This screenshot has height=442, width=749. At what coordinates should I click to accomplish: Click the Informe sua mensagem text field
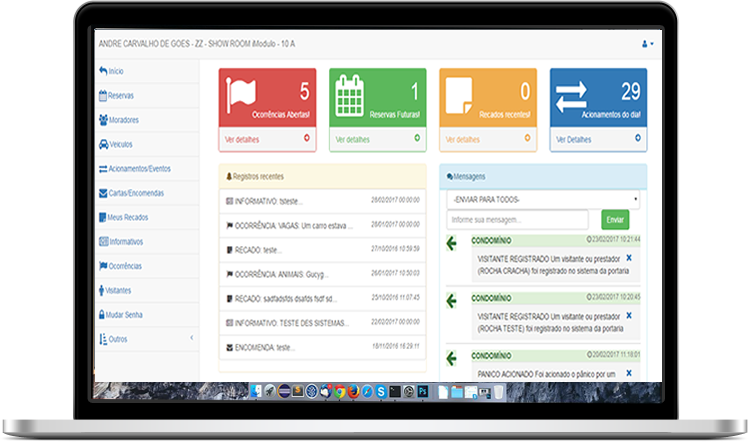pyautogui.click(x=519, y=219)
